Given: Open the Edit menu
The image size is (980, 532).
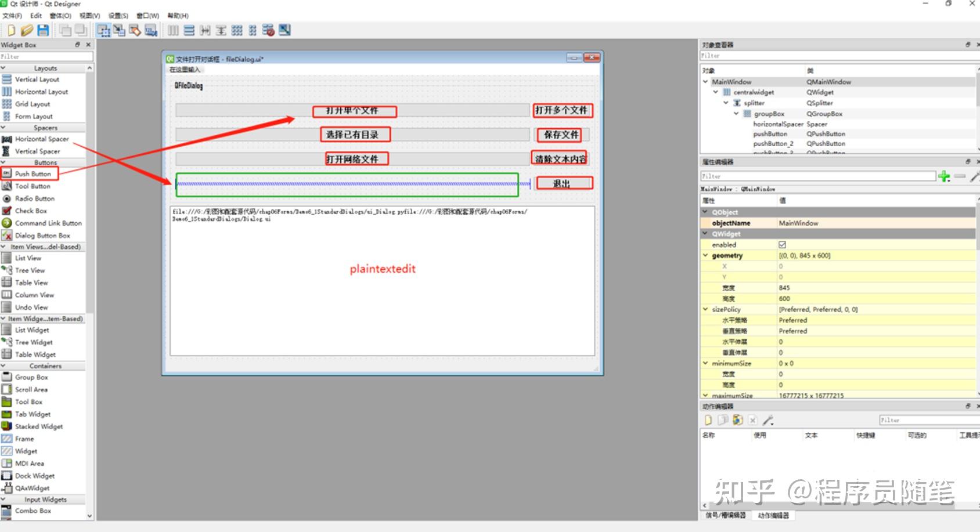Looking at the screenshot, I should tap(35, 16).
